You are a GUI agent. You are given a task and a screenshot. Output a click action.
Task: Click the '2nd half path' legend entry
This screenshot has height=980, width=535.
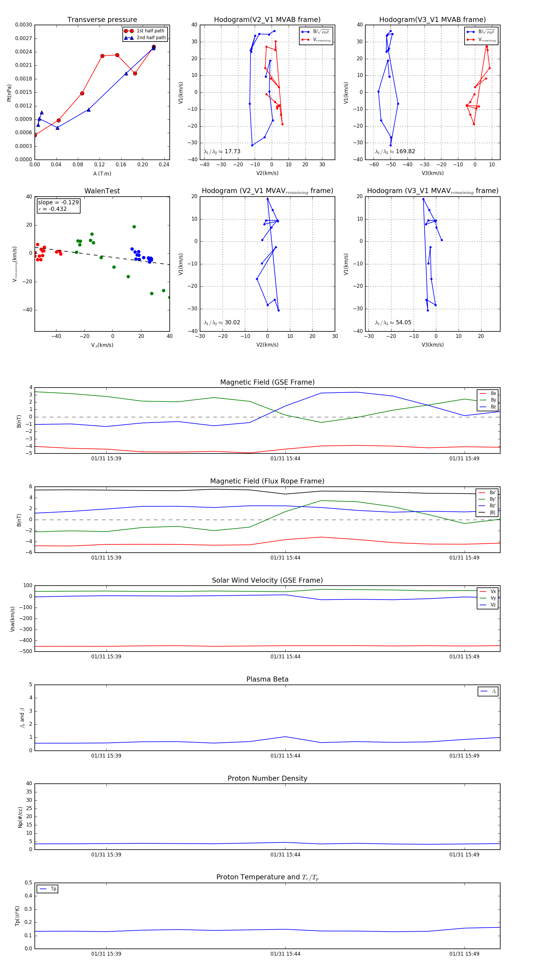pos(145,38)
